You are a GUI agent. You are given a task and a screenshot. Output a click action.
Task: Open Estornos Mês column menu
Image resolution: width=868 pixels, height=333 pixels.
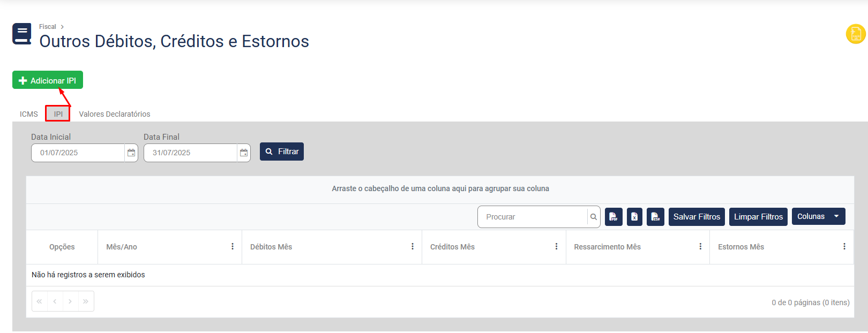844,246
